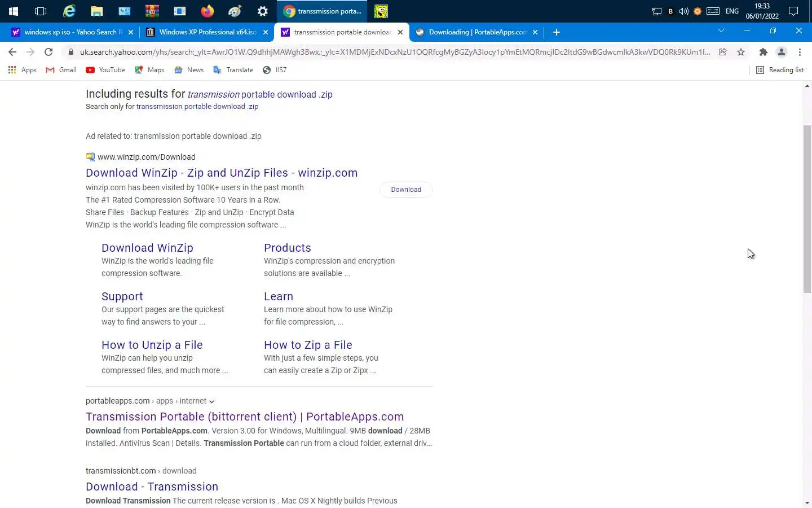This screenshot has width=812, height=508.
Task: Open the notification action center
Action: [793, 11]
